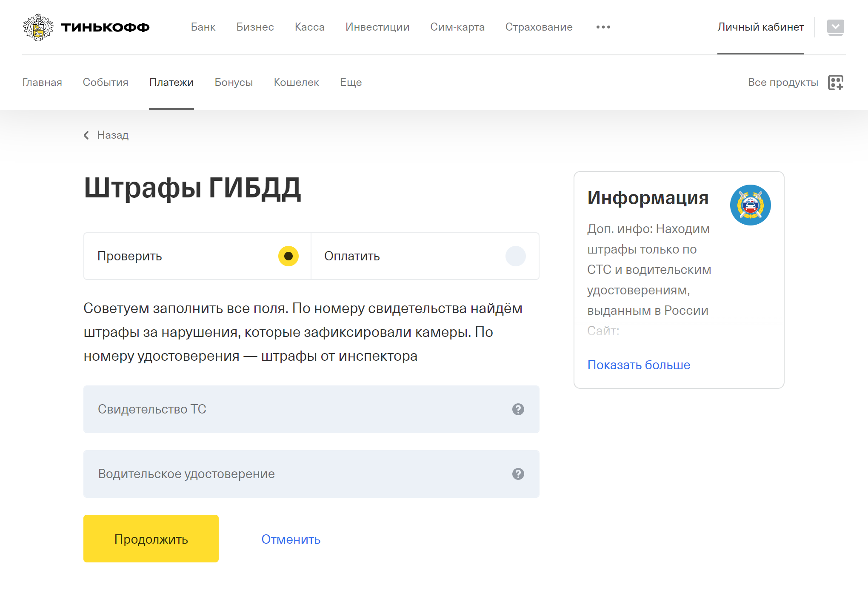Open the Бизнес section
Viewport: 868px width, 599px height.
255,27
